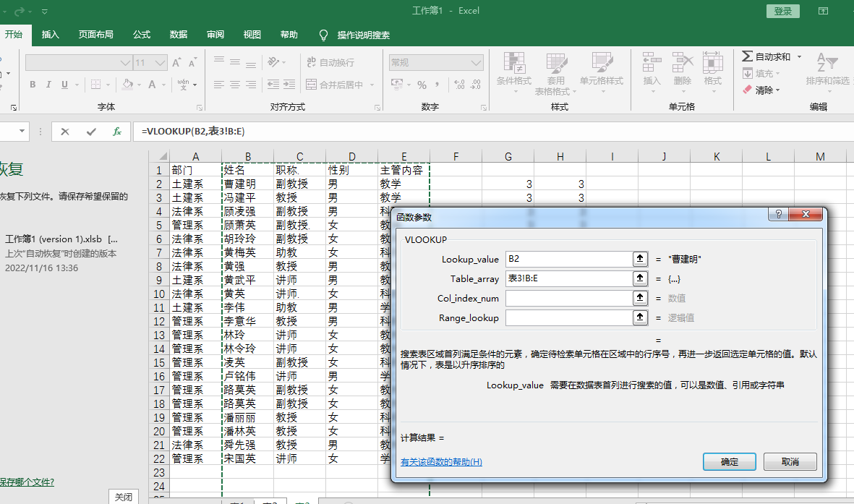This screenshot has height=504, width=854.
Task: Open format as table (套用表格格式)
Action: pos(555,74)
